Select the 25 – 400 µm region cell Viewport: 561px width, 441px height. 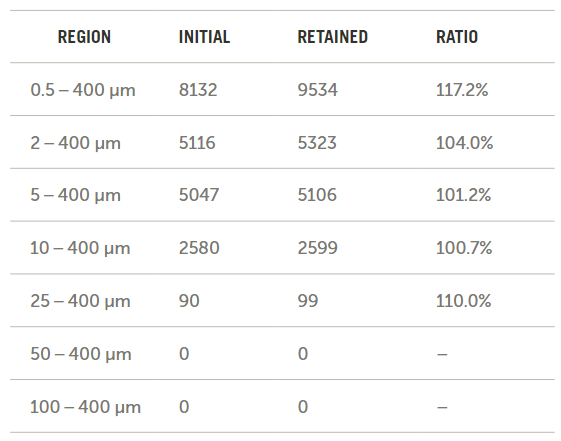tap(80, 301)
